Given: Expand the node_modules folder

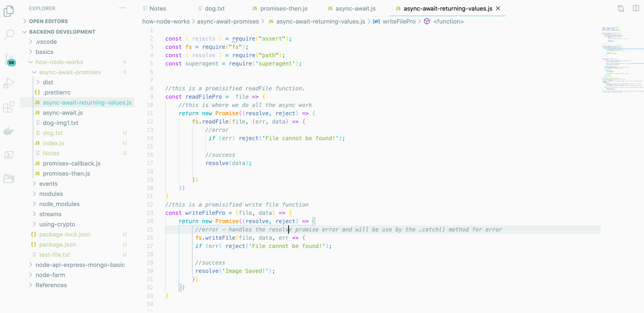Looking at the screenshot, I should pyautogui.click(x=60, y=204).
